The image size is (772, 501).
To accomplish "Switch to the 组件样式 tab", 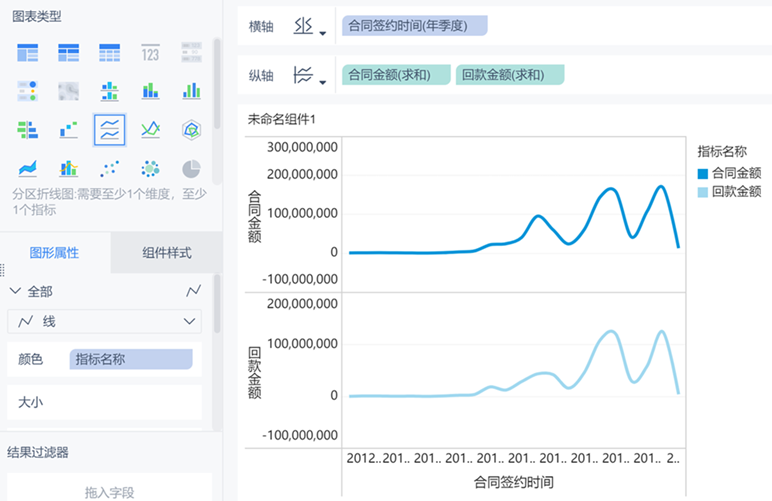I will 166,253.
